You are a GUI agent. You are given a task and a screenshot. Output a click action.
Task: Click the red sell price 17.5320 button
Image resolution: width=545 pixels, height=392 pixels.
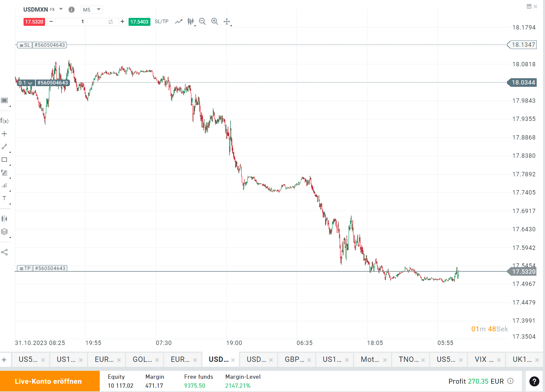point(34,22)
